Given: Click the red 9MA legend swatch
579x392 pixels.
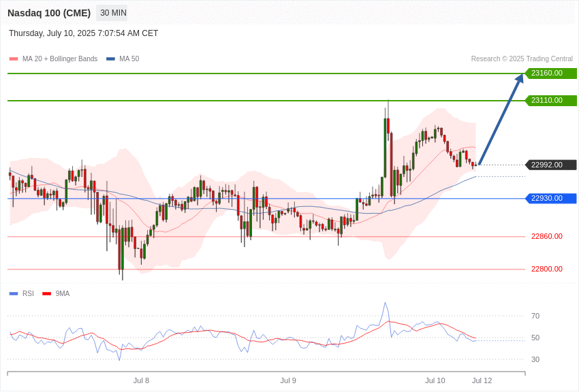Looking at the screenshot, I should (46, 293).
